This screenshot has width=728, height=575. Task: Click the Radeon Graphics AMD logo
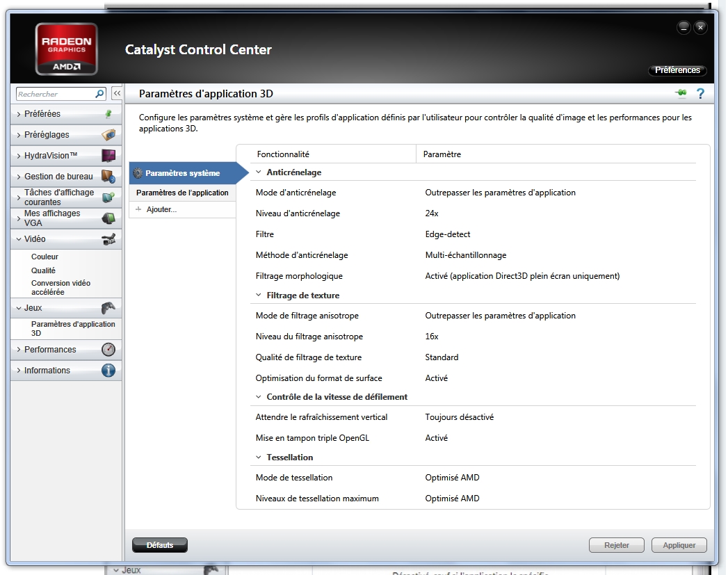66,49
